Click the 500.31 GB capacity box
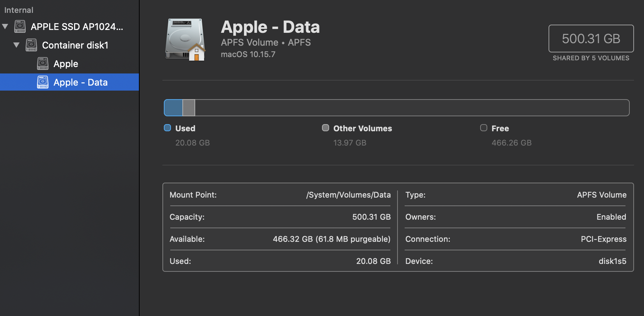 pyautogui.click(x=591, y=39)
